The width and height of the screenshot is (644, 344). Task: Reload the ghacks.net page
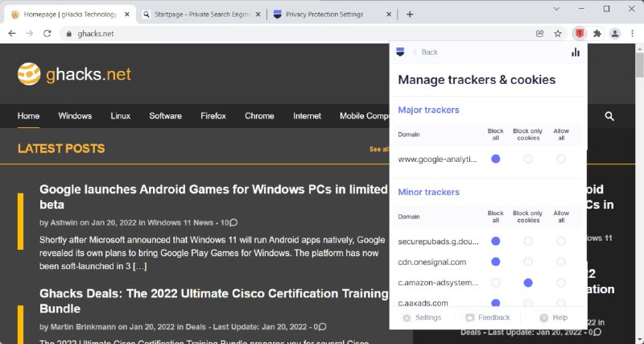tap(47, 34)
